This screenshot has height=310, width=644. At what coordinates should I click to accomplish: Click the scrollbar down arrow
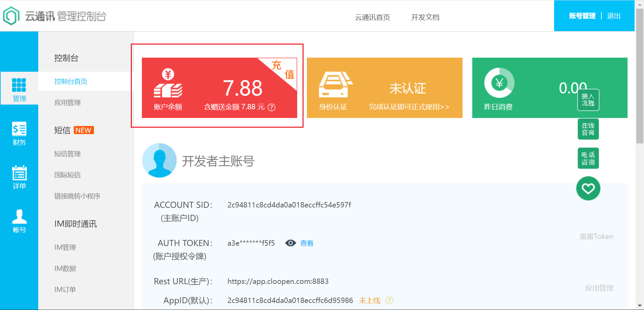point(640,306)
